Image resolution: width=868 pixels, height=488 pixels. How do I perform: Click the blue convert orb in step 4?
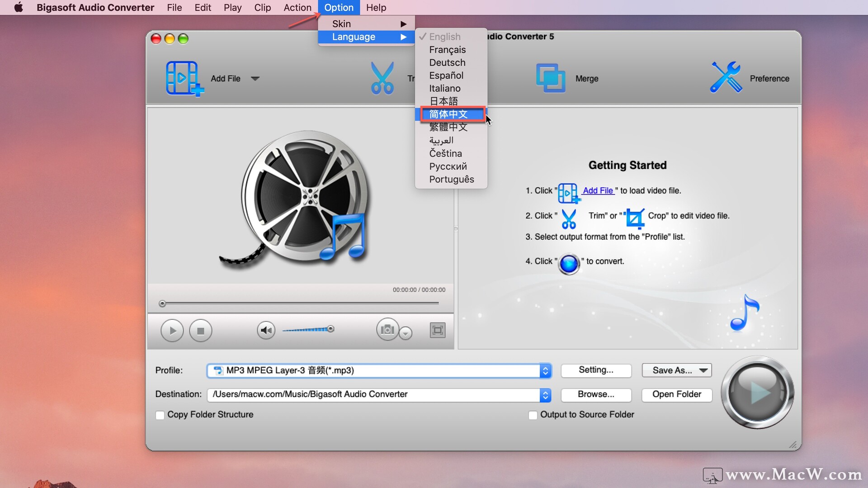click(x=569, y=264)
